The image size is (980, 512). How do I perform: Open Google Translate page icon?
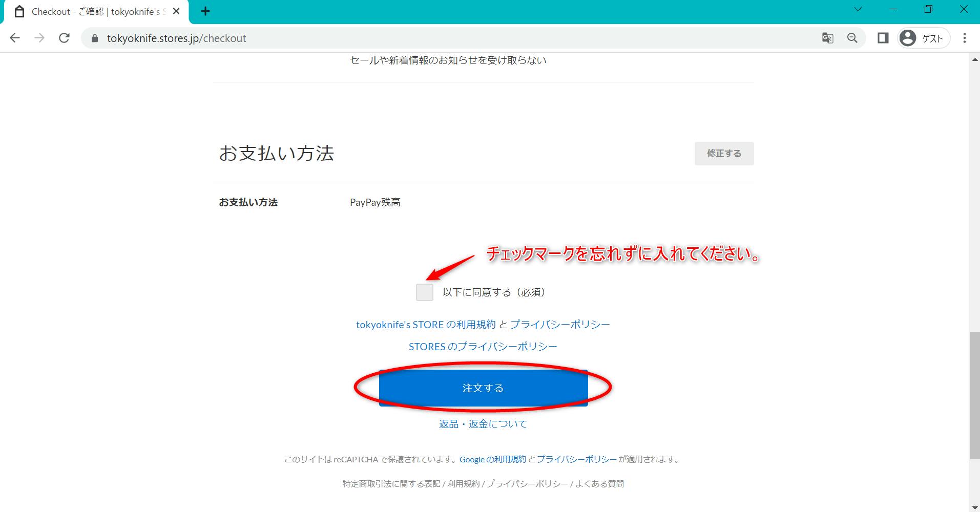[827, 38]
